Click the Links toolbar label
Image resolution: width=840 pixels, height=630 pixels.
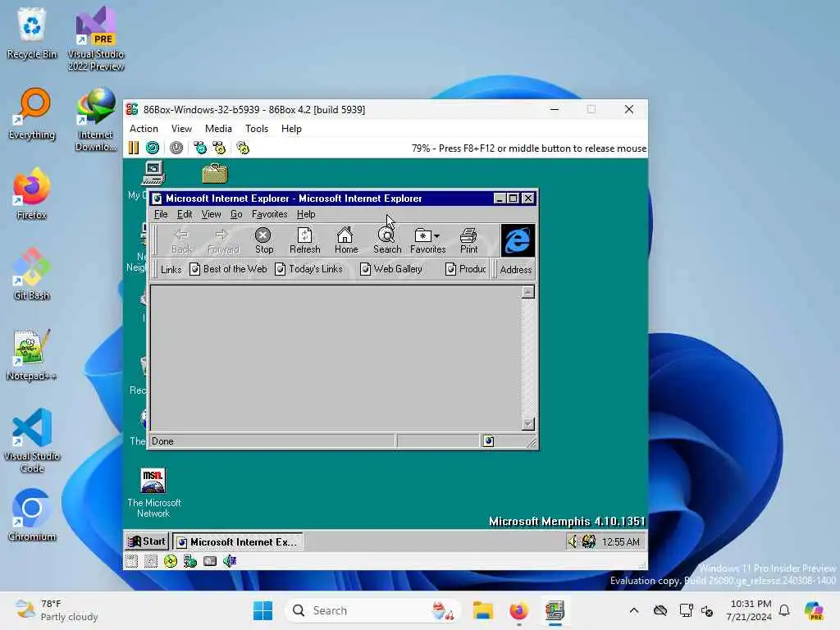point(171,269)
